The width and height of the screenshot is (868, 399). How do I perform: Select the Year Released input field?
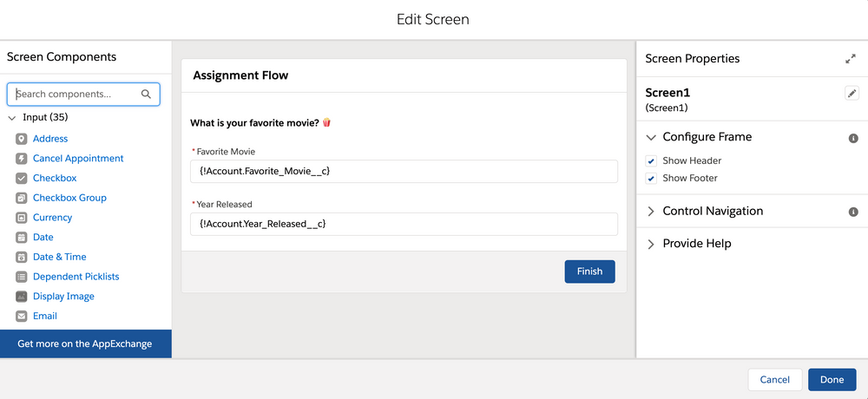(x=404, y=224)
